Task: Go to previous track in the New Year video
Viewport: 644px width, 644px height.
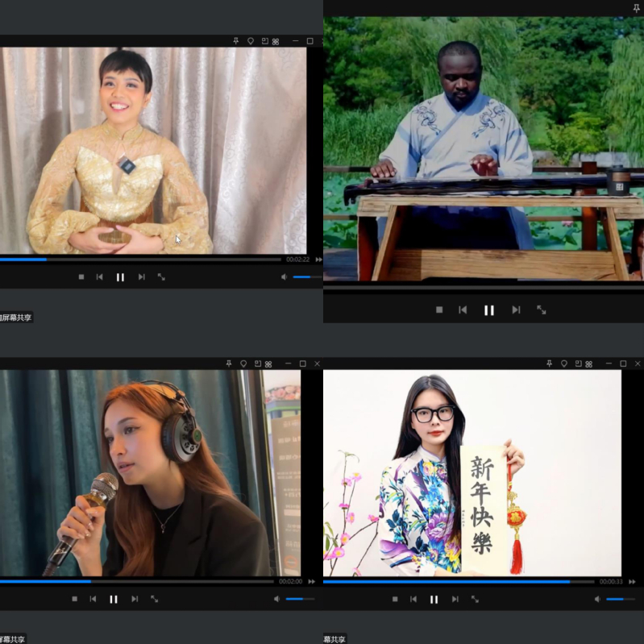Action: [x=413, y=599]
